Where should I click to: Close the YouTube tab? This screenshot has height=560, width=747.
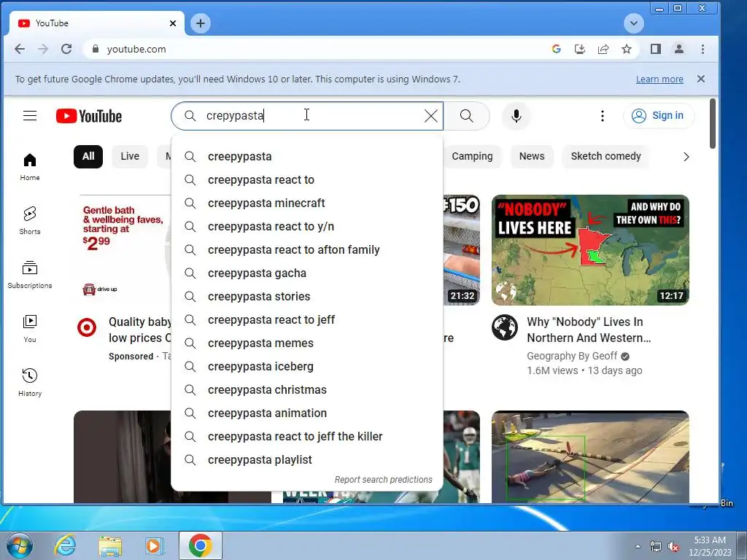(x=173, y=23)
